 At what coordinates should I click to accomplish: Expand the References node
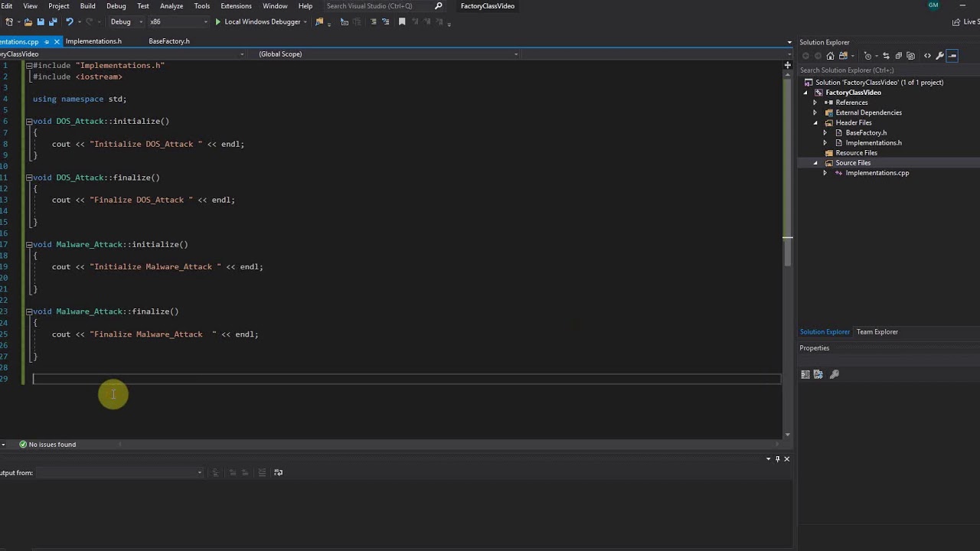click(815, 103)
